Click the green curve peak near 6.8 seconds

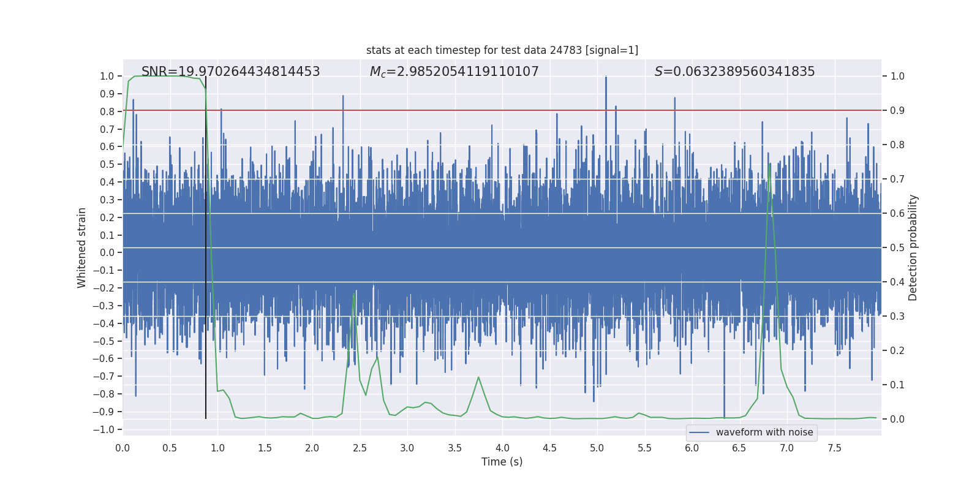[769, 164]
